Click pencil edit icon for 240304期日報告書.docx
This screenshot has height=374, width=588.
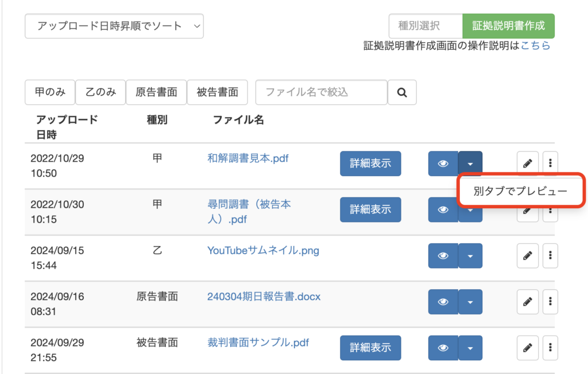click(528, 302)
